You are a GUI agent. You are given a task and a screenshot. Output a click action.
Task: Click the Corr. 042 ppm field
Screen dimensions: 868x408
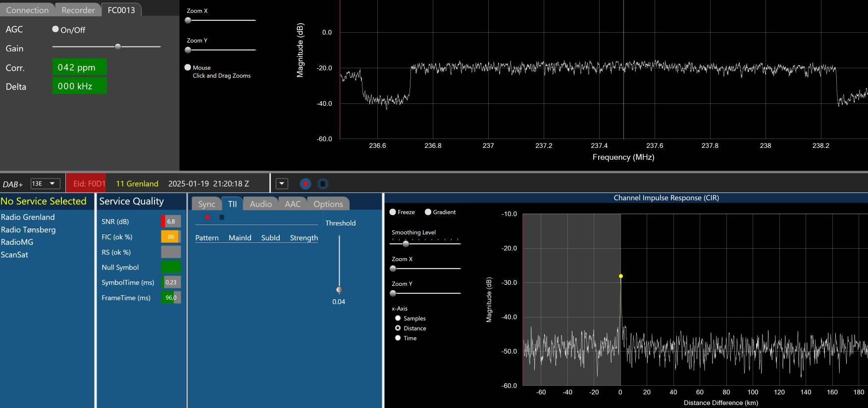point(79,67)
